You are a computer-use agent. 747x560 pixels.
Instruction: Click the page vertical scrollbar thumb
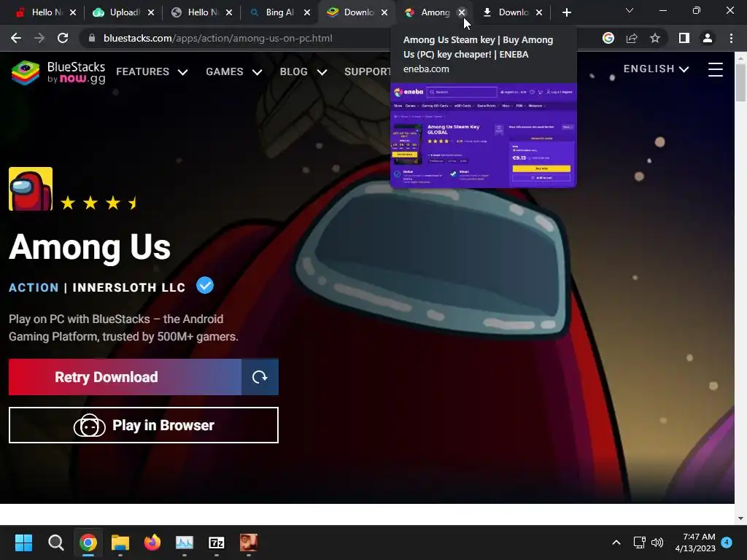[740, 82]
